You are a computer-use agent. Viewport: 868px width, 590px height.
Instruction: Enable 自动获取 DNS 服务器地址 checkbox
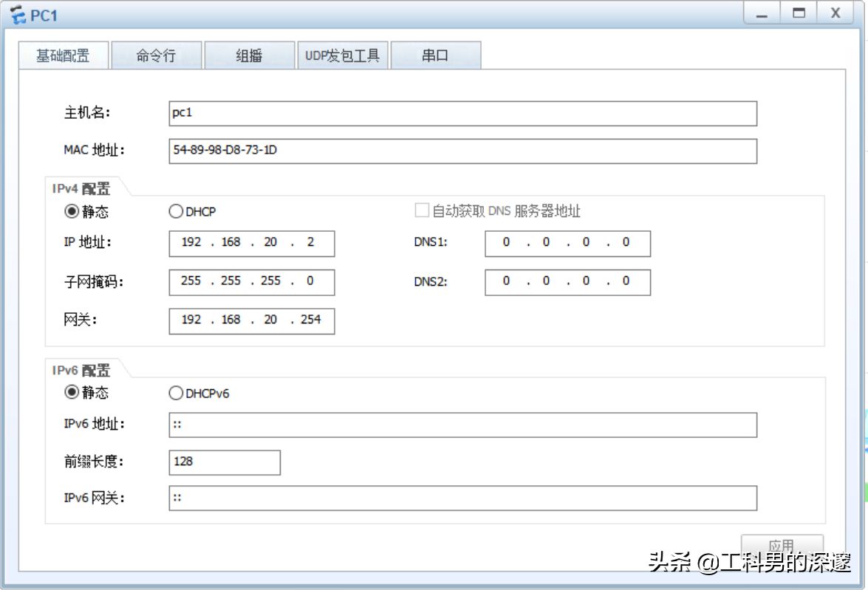422,211
